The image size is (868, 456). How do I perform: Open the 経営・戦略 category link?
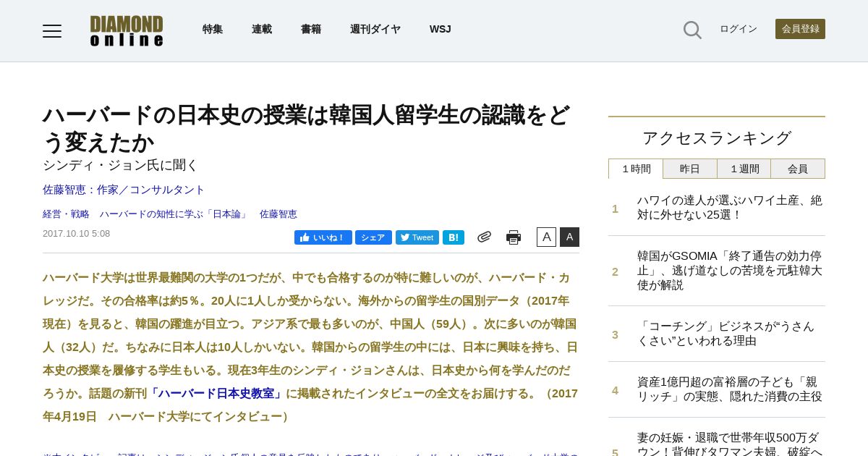[66, 214]
